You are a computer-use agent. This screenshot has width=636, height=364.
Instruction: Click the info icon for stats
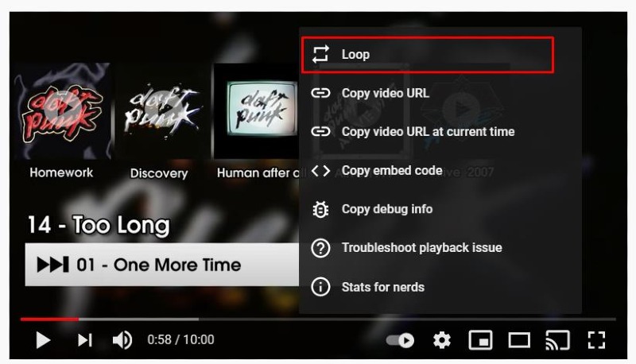(x=320, y=287)
